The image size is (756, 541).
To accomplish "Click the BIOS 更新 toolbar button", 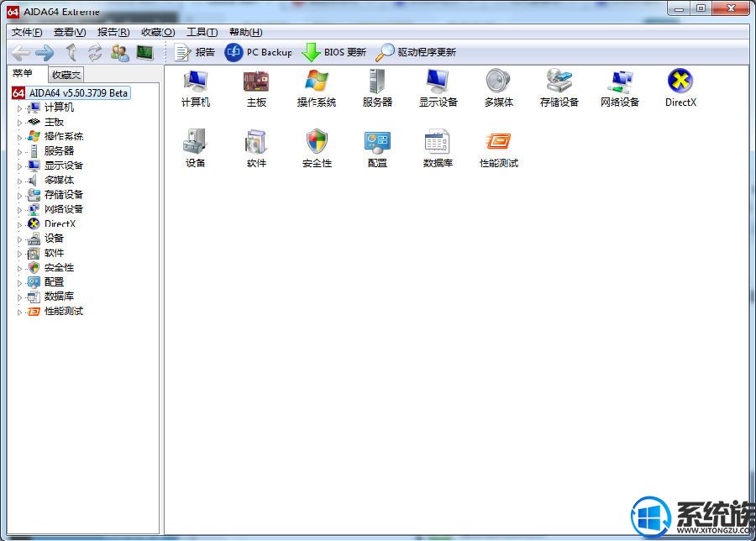I will 333,52.
